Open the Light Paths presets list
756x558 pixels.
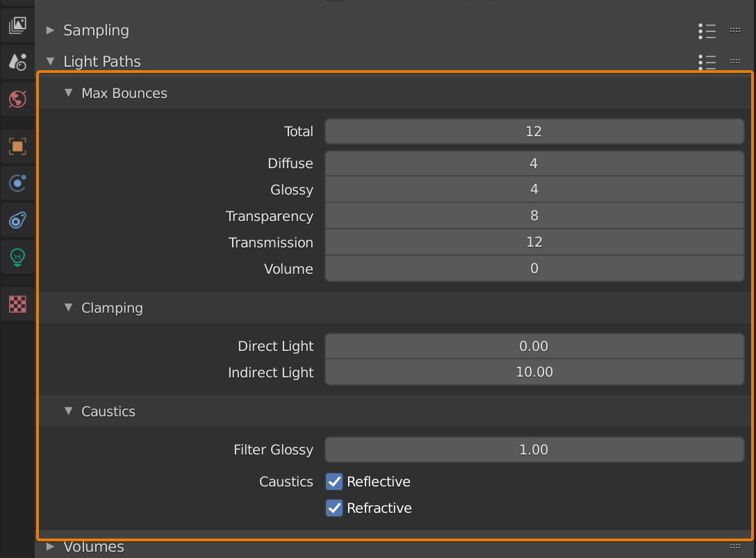coord(707,62)
